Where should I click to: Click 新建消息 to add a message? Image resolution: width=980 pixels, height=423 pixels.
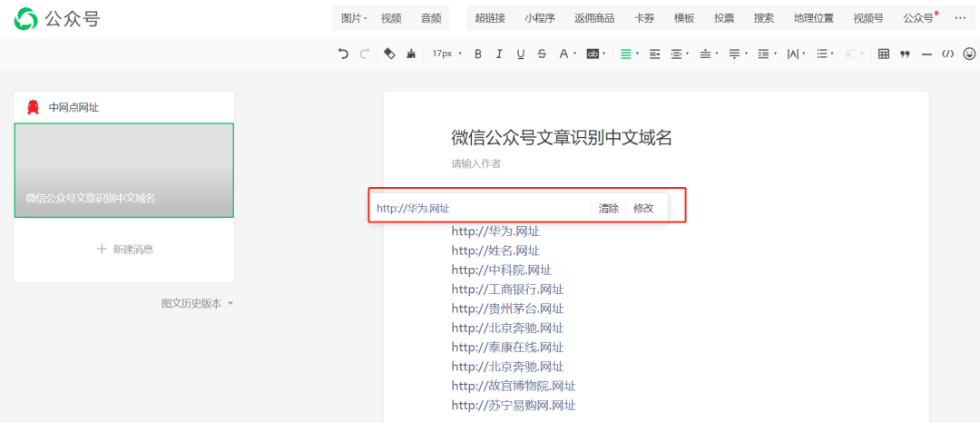click(x=125, y=250)
